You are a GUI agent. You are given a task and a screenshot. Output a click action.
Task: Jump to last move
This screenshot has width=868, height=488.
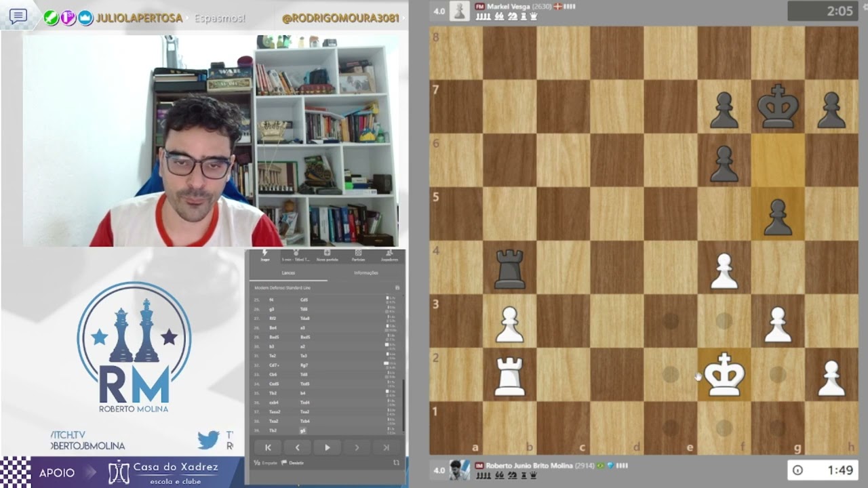[x=386, y=447]
